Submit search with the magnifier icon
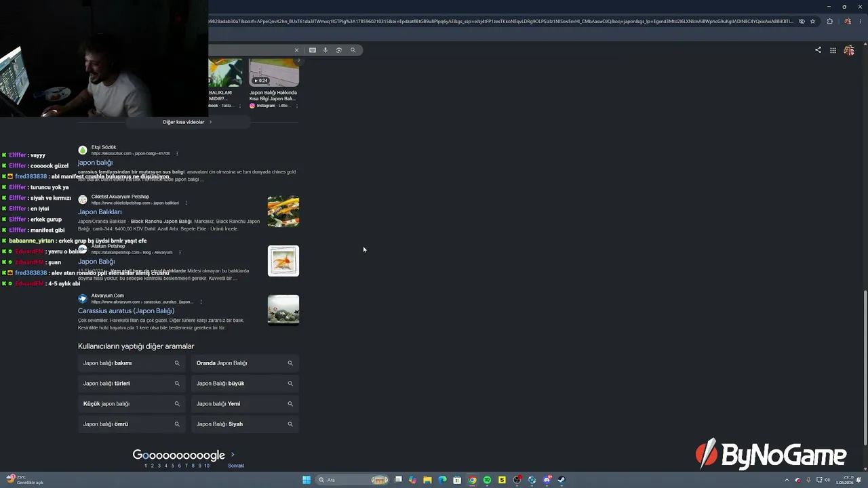 coord(353,50)
